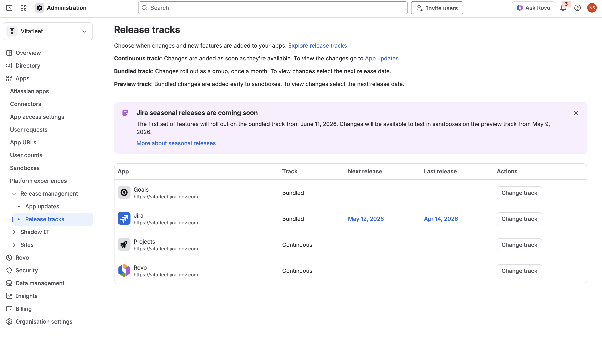This screenshot has height=364, width=602.
Task: Dismiss the Jira seasonal releases banner
Action: [x=576, y=113]
